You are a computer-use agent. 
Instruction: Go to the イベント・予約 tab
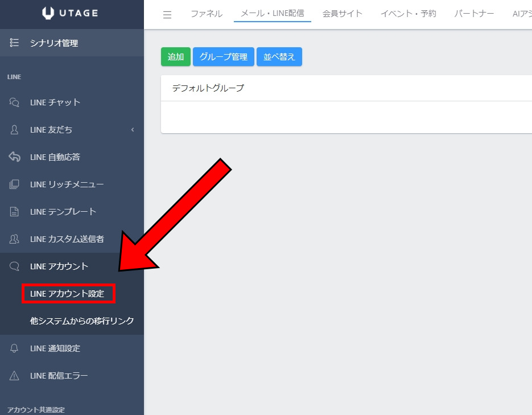(x=408, y=14)
